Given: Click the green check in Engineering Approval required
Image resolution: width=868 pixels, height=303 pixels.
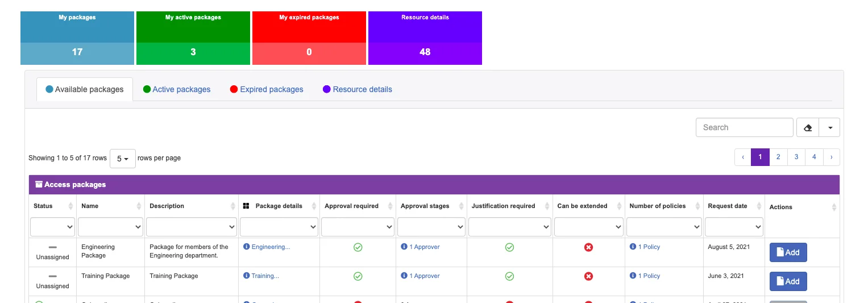Looking at the screenshot, I should (358, 247).
